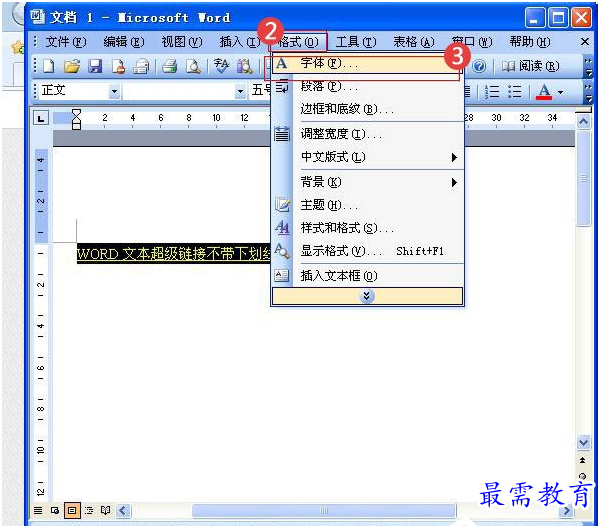
Task: Click the tab stop selector on the ruler
Action: point(41,118)
